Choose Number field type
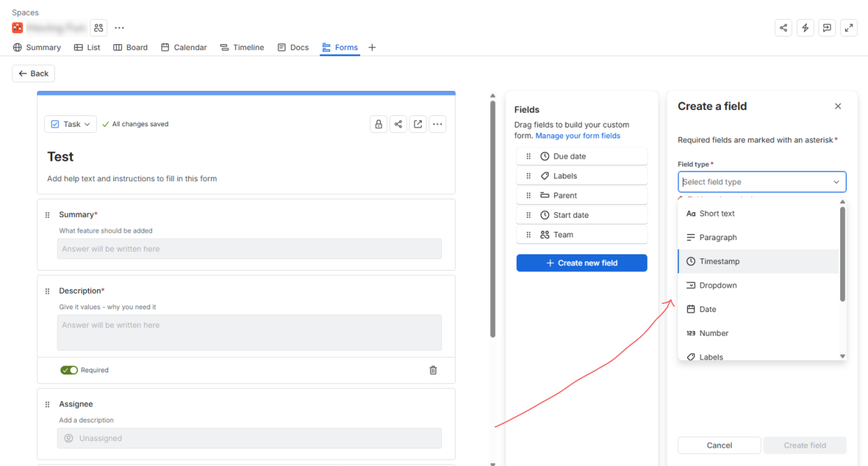This screenshot has width=868, height=466. click(x=758, y=333)
